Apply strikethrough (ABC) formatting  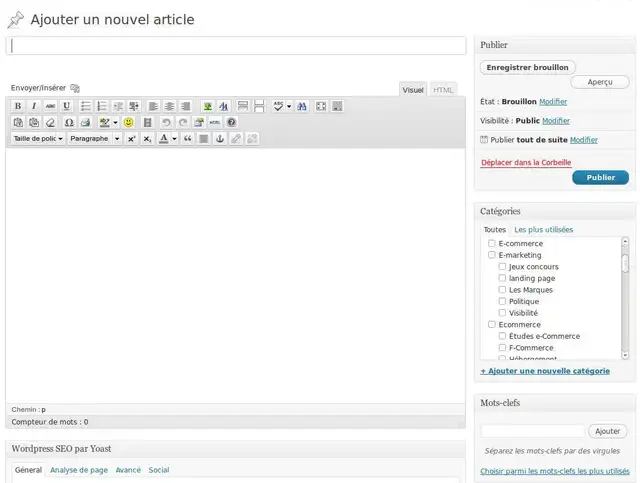[50, 107]
